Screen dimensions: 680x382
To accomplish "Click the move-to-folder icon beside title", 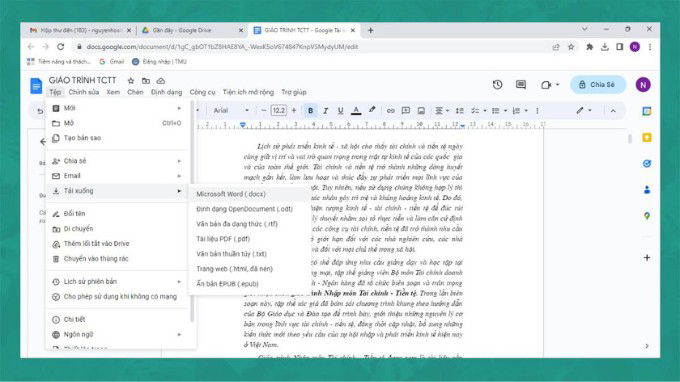I will [x=146, y=81].
